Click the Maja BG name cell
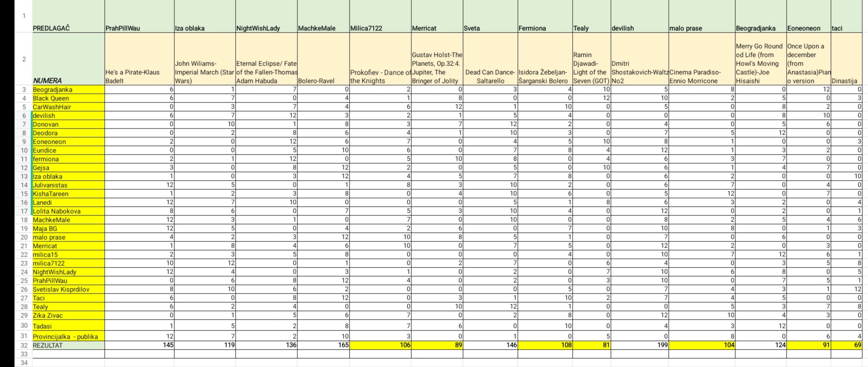868x367 pixels. pyautogui.click(x=68, y=228)
